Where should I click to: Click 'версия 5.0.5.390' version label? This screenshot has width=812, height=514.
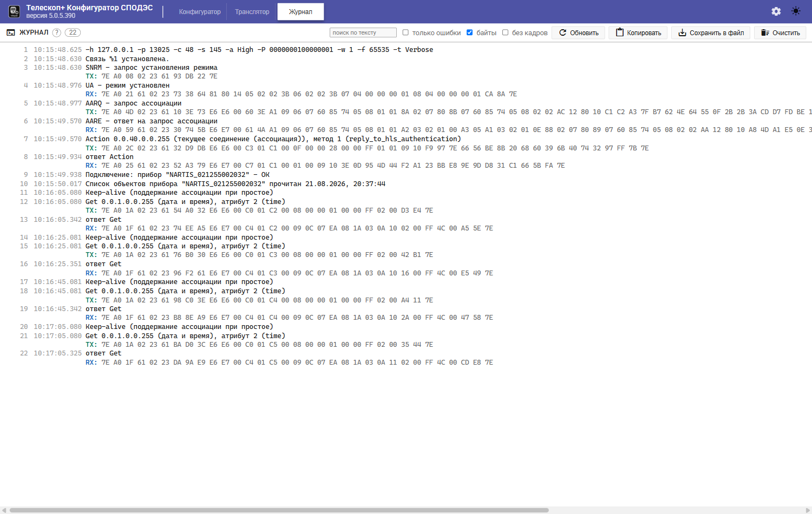tap(51, 16)
